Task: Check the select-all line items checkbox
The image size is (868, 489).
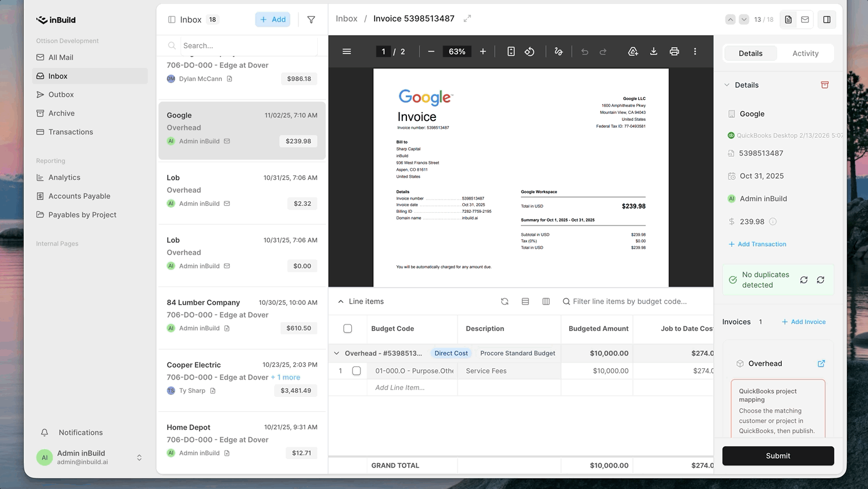Action: coord(348,328)
